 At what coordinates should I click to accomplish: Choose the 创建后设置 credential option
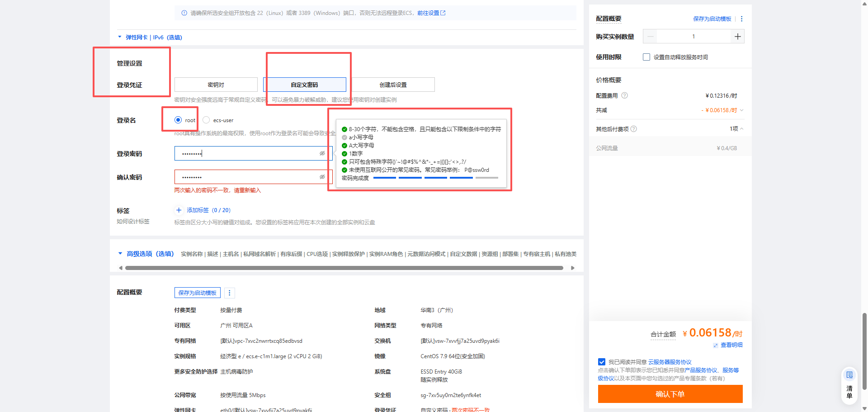(x=393, y=85)
